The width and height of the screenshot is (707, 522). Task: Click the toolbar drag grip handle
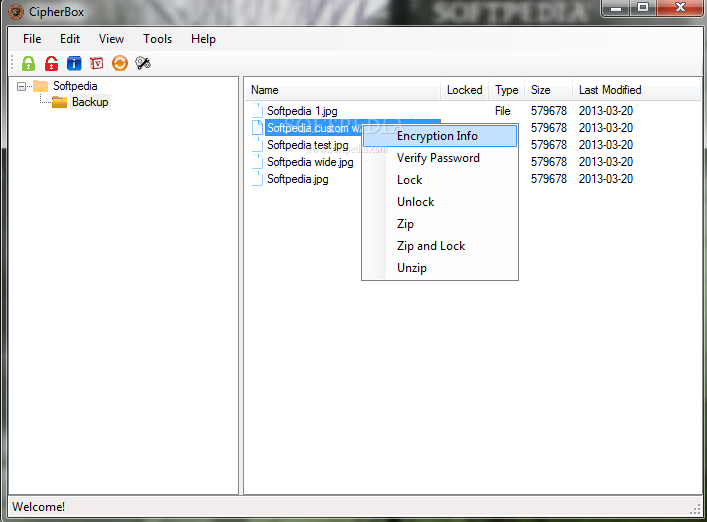pyautogui.click(x=13, y=64)
